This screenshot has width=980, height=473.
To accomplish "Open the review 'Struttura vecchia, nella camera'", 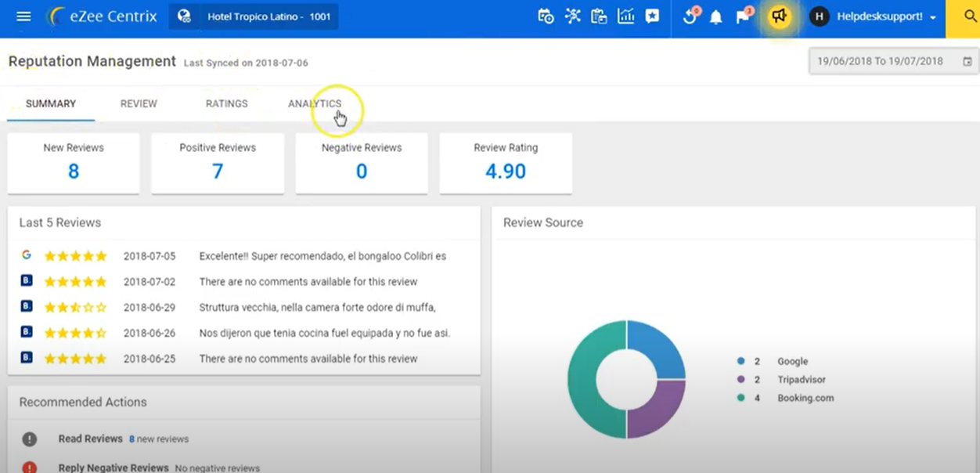I will (x=317, y=307).
